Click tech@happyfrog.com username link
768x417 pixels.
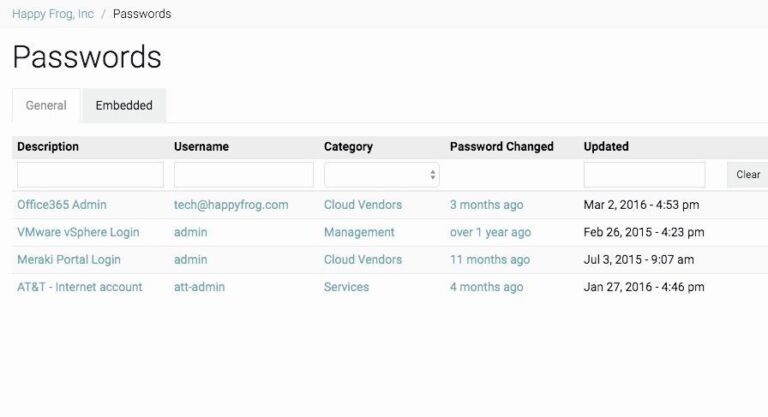[x=231, y=205]
